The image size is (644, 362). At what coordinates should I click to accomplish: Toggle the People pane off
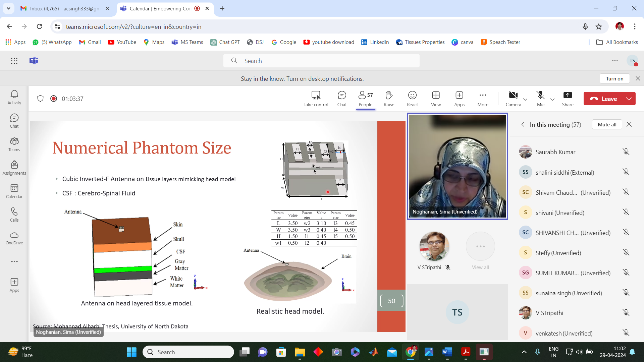365,99
